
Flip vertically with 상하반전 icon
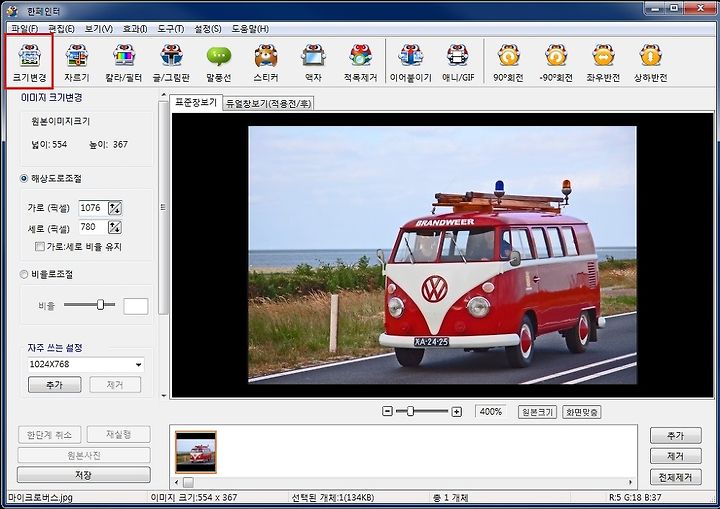coord(650,62)
